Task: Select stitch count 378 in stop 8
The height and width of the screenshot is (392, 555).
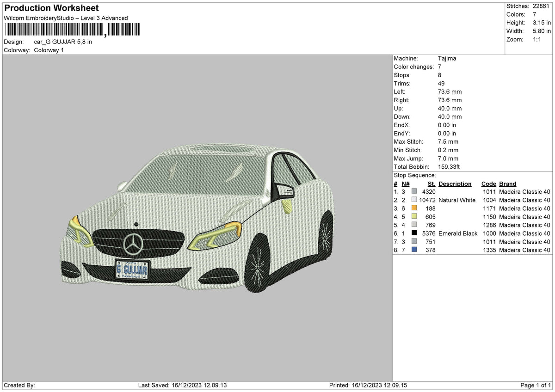Action: click(x=431, y=250)
